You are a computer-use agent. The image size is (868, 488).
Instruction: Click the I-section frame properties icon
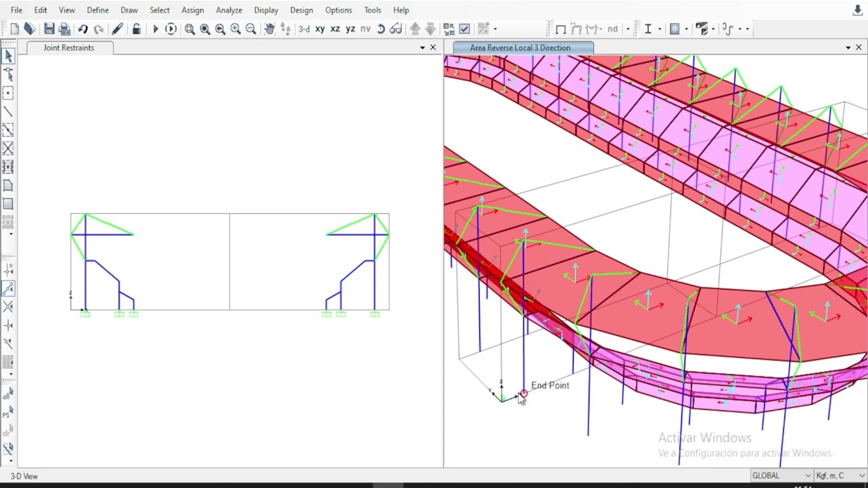(648, 28)
